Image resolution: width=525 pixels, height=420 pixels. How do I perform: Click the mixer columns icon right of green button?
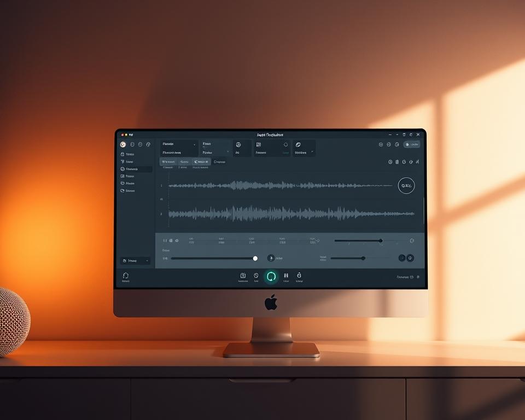[286, 275]
